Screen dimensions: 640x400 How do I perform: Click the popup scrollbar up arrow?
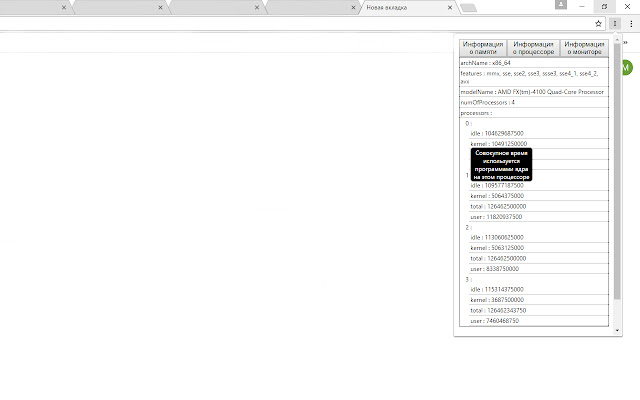(x=617, y=40)
